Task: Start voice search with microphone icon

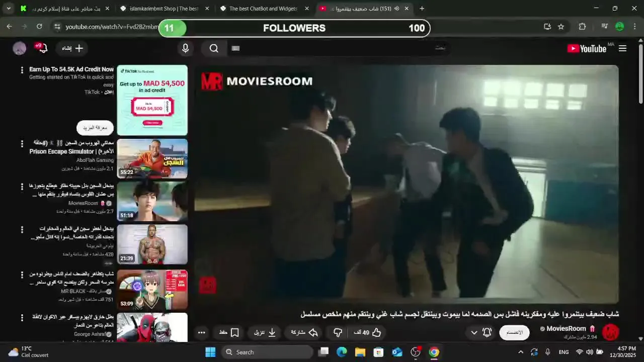Action: (x=185, y=48)
